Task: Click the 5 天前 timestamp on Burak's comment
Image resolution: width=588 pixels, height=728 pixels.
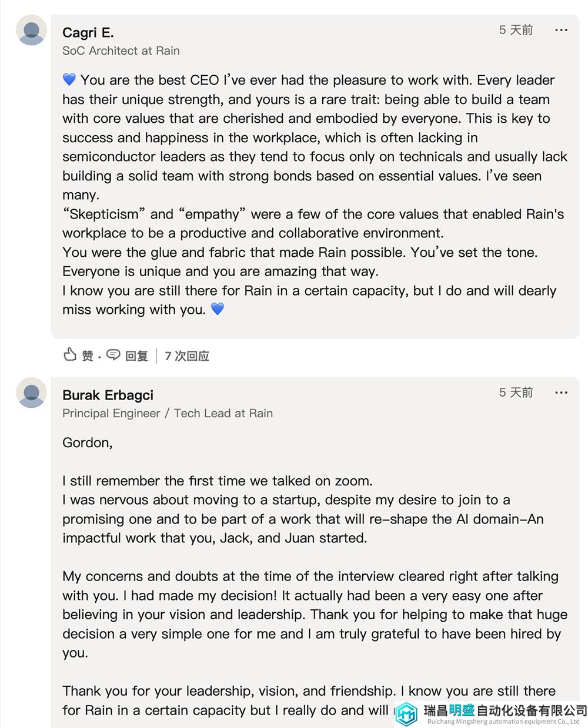Action: (516, 392)
